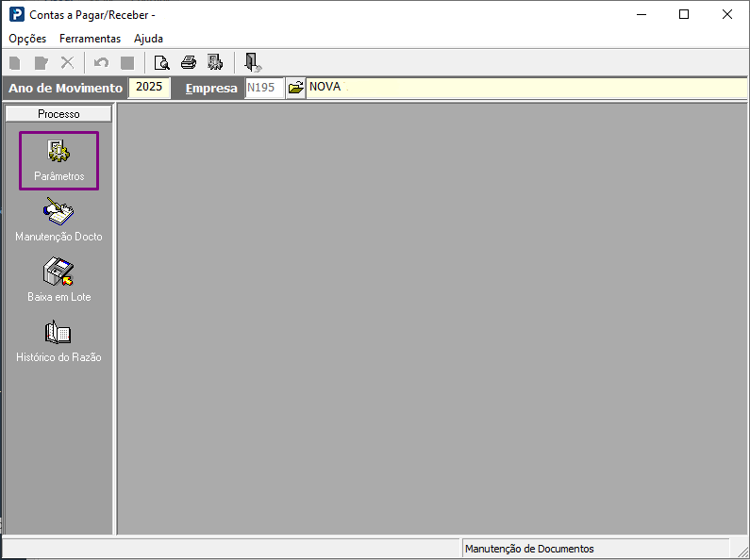Open the Ajuda menu
The height and width of the screenshot is (560, 750).
tap(148, 39)
